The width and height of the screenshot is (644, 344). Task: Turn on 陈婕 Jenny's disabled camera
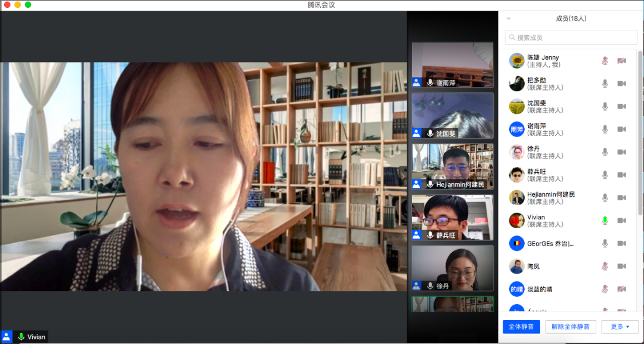tap(621, 61)
